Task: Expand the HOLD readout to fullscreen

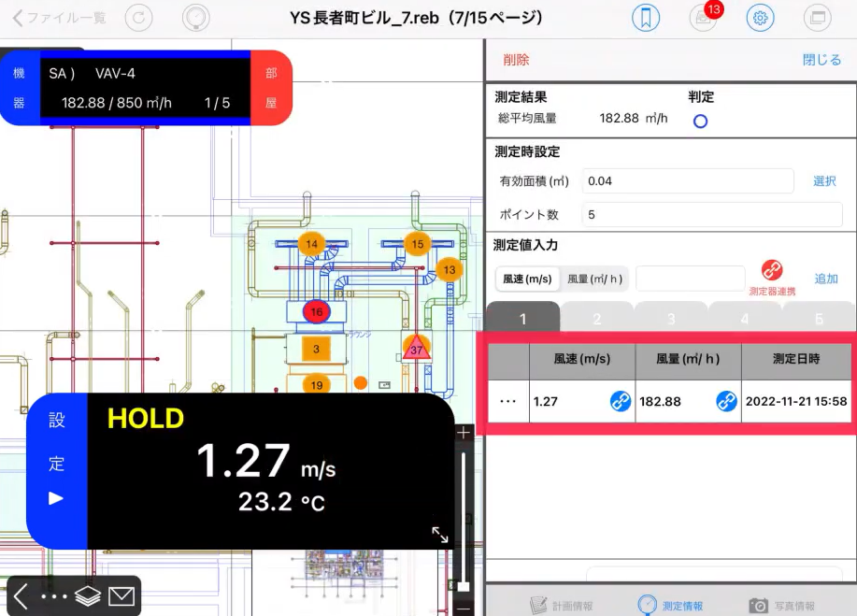Action: point(439,535)
